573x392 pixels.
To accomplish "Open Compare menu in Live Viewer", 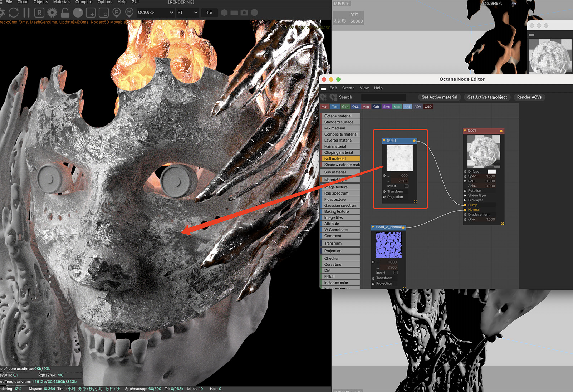I will pos(84,2).
